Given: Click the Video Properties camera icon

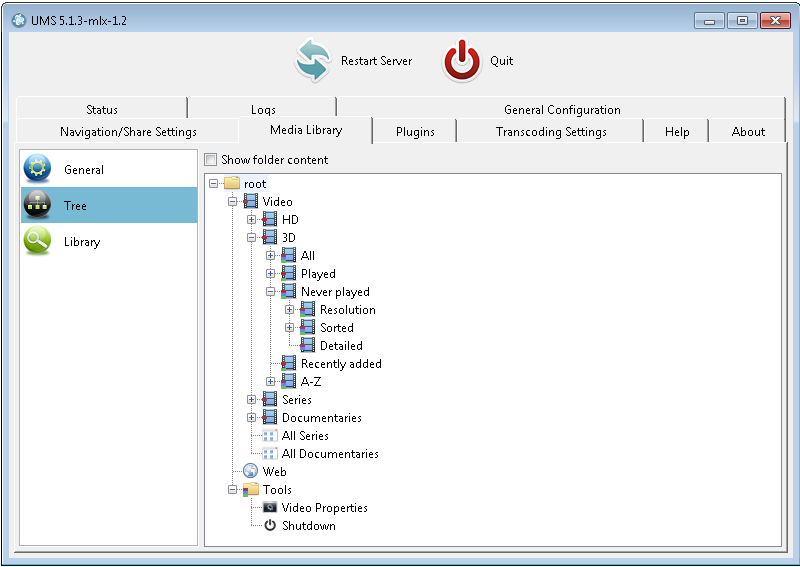Looking at the screenshot, I should point(269,507).
